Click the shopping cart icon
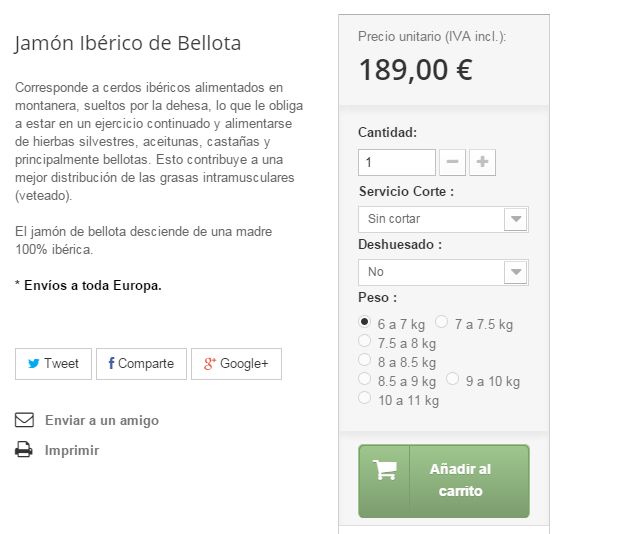 click(385, 470)
